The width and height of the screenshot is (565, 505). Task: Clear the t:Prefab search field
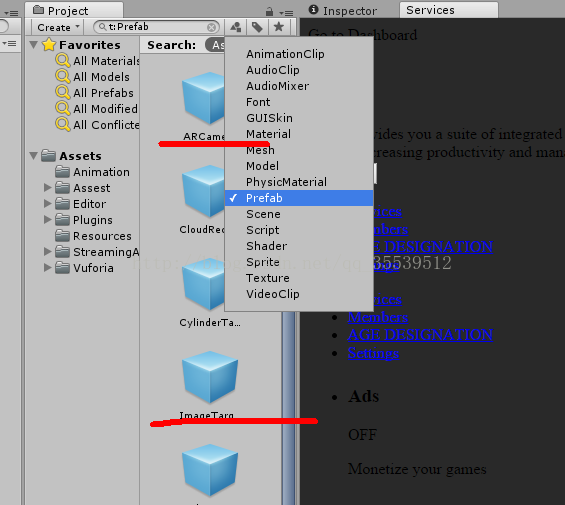212,27
